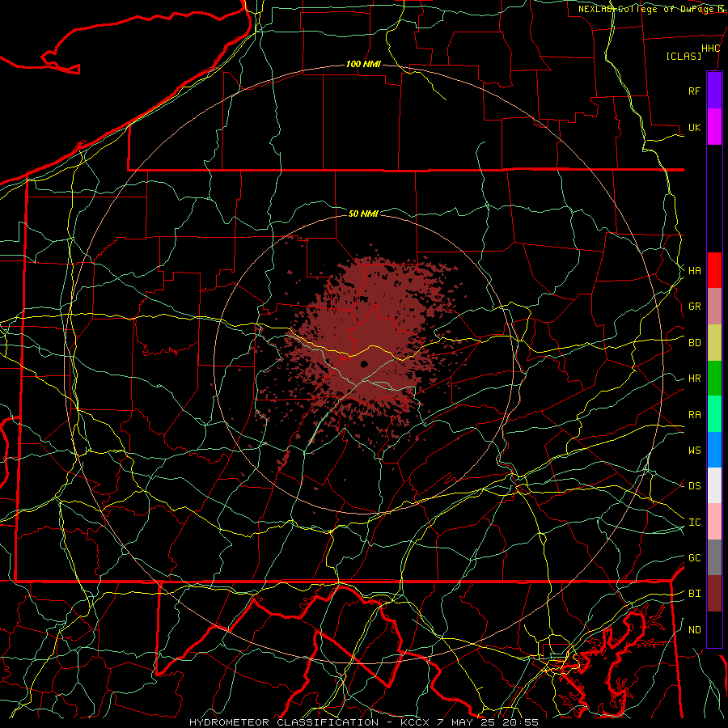Viewport: 728px width, 728px height.
Task: Click the UK legend label
Action: 694,127
